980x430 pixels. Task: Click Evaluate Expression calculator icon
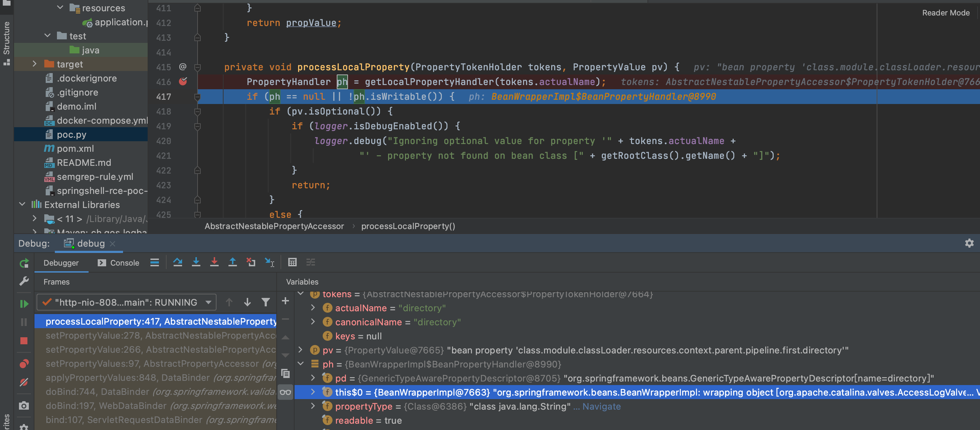point(292,262)
